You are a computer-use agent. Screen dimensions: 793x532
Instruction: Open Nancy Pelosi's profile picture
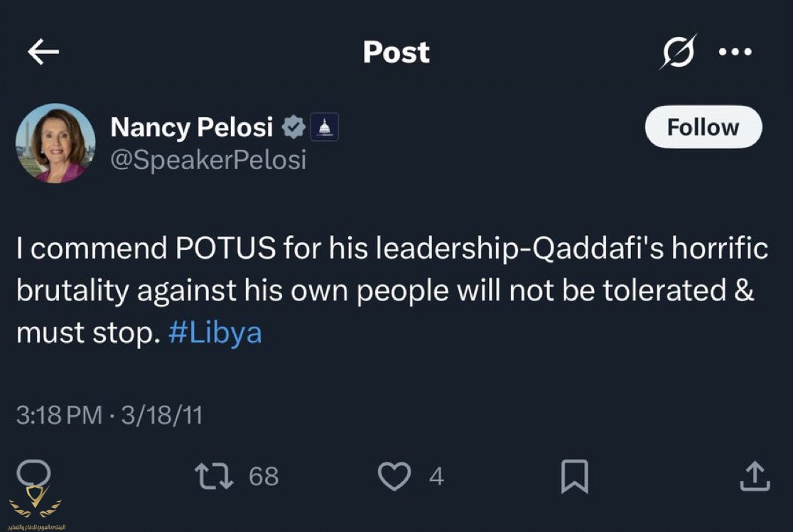point(55,143)
